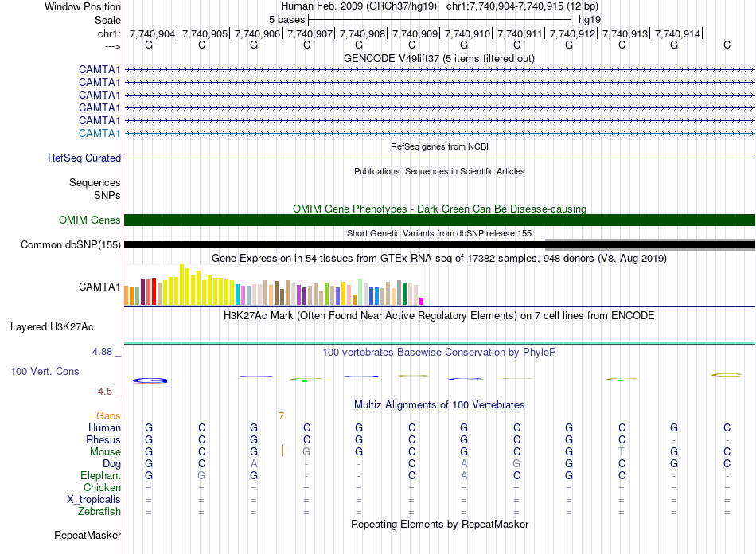Click the grey T base in Mouse row
Image resolution: width=756 pixels, height=554 pixels.
coord(622,452)
